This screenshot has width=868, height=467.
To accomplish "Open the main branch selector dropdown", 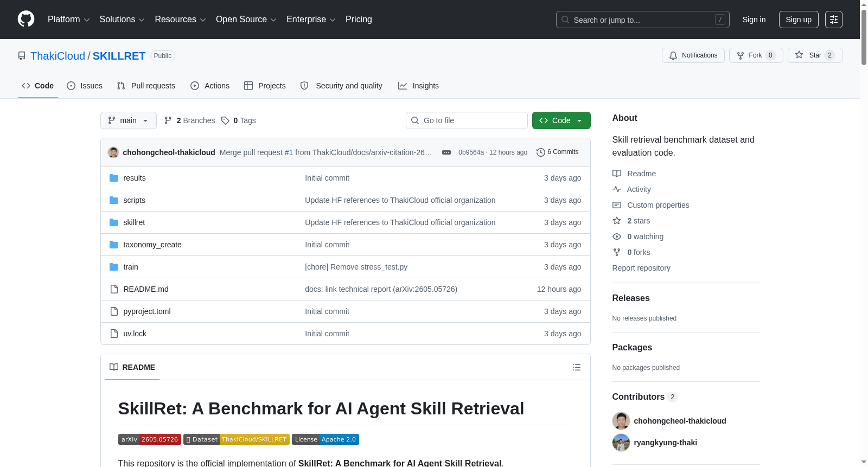I will (129, 120).
